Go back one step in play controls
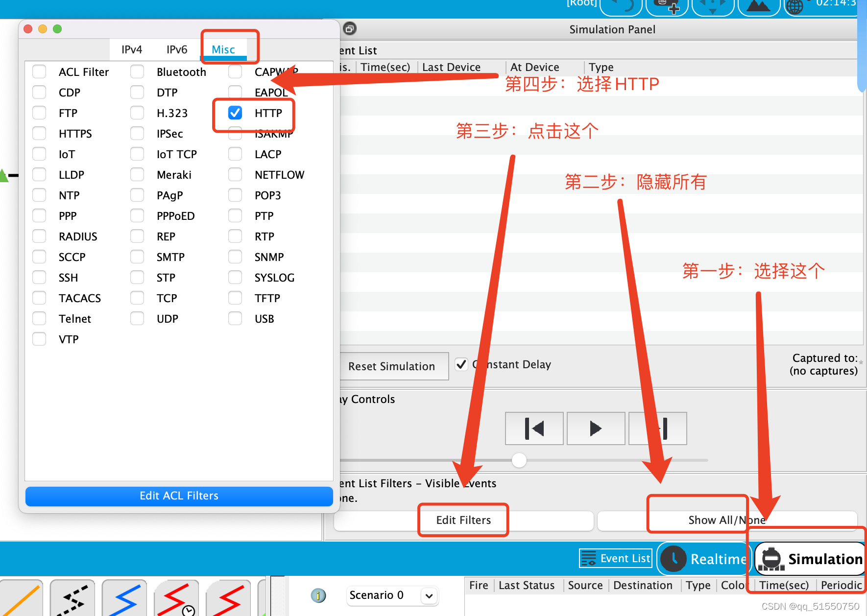Screen dimensions: 867x616 click(x=534, y=428)
